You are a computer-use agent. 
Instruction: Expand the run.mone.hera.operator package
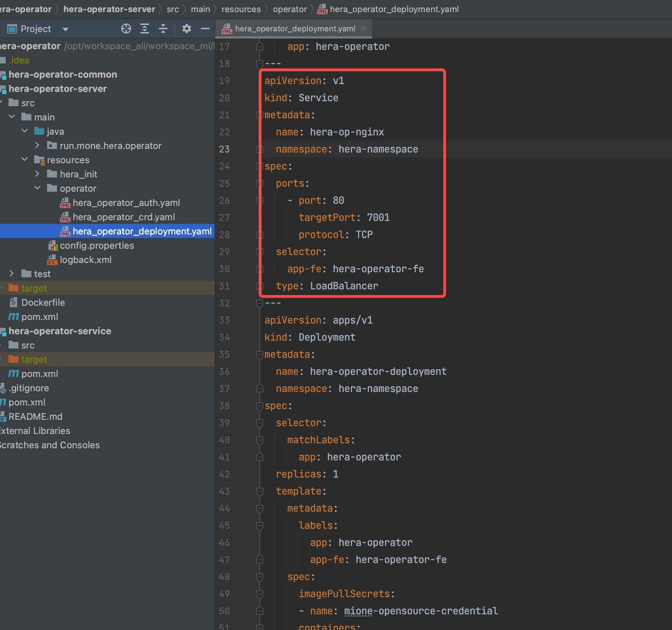[x=37, y=145]
